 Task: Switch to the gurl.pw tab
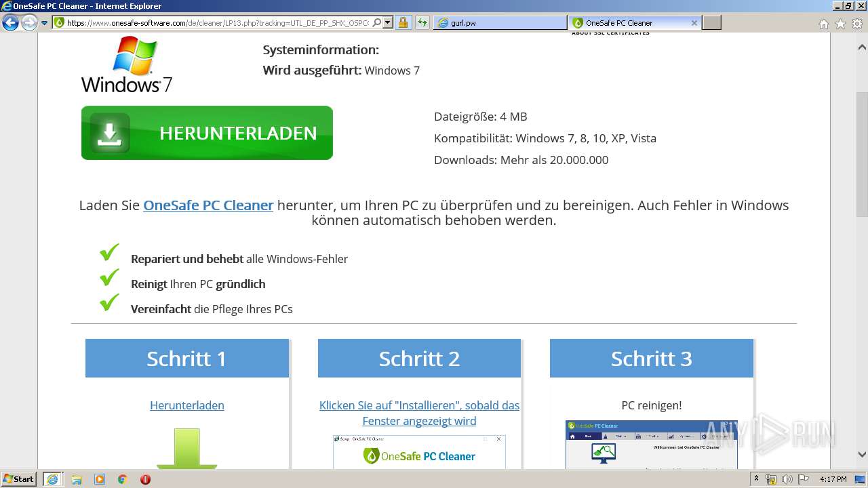click(x=500, y=22)
